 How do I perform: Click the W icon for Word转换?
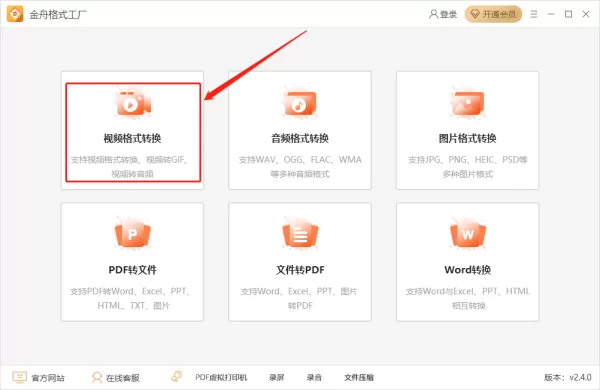[x=468, y=233]
